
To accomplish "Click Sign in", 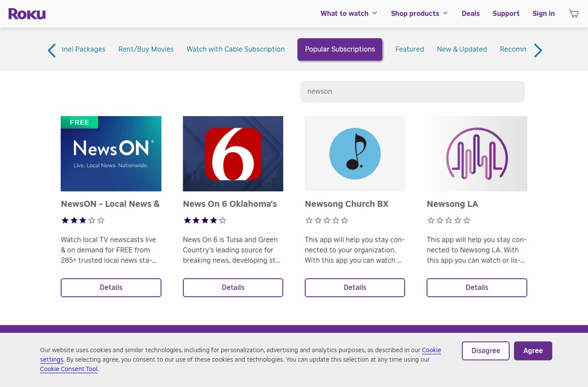I will click(543, 14).
